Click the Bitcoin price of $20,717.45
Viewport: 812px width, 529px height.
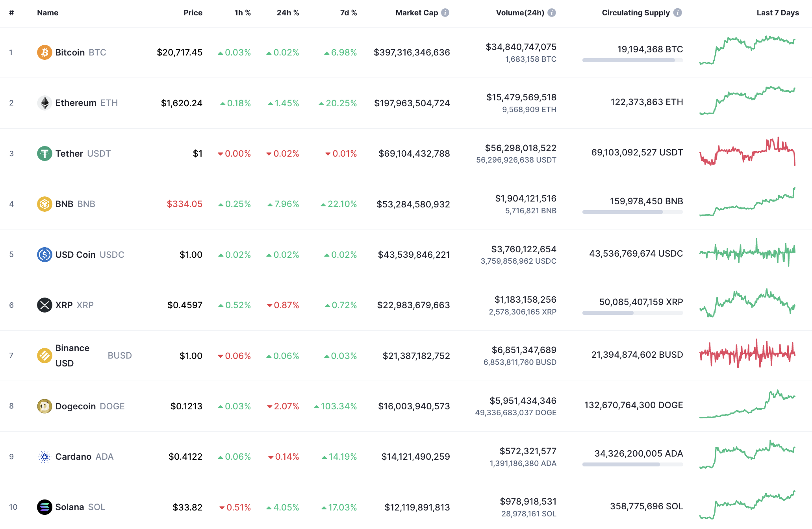pyautogui.click(x=180, y=52)
